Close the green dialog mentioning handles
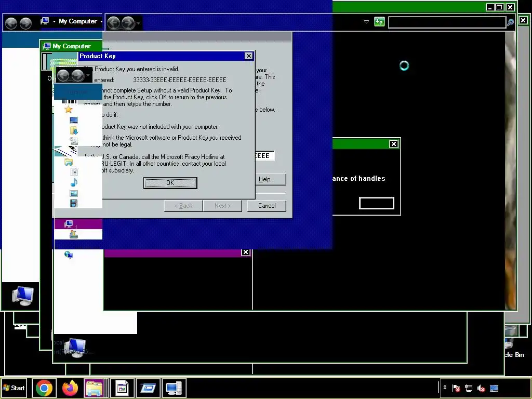Viewport: 532px width, 399px height. pyautogui.click(x=394, y=144)
